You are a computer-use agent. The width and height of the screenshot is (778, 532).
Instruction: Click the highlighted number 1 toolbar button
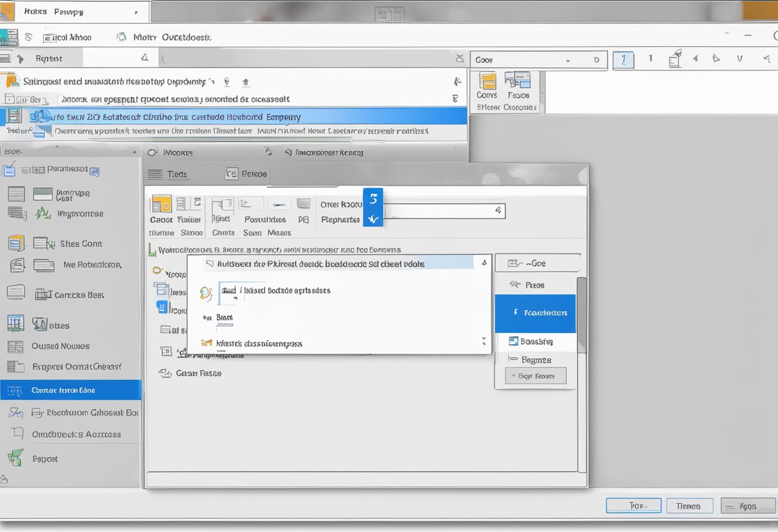623,60
